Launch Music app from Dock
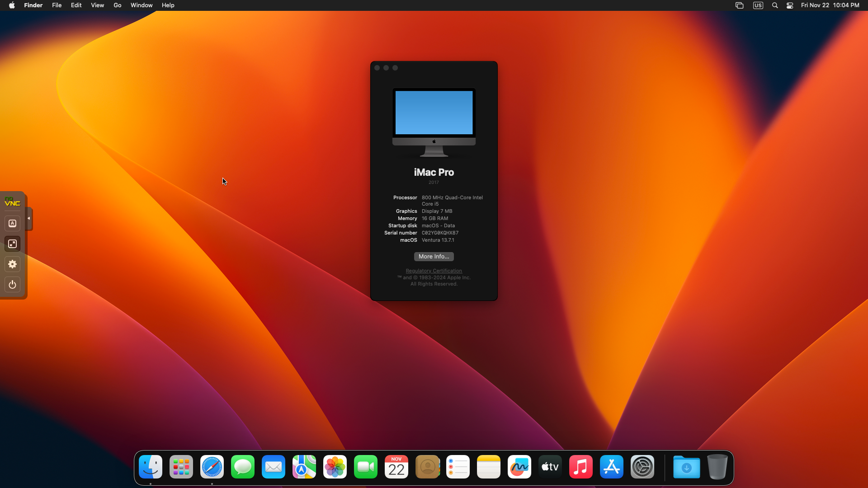 (x=581, y=467)
